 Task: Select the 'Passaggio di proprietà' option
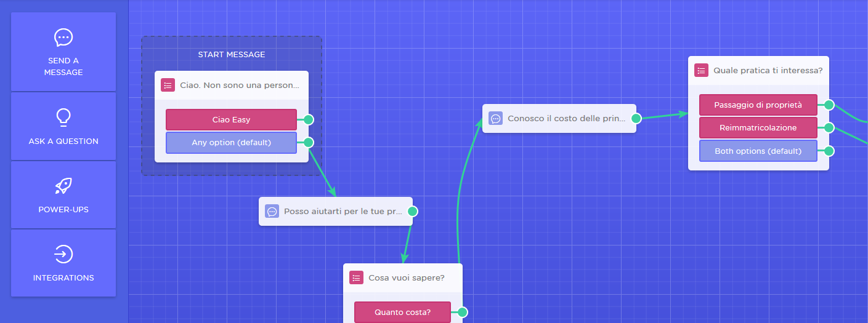coord(758,105)
